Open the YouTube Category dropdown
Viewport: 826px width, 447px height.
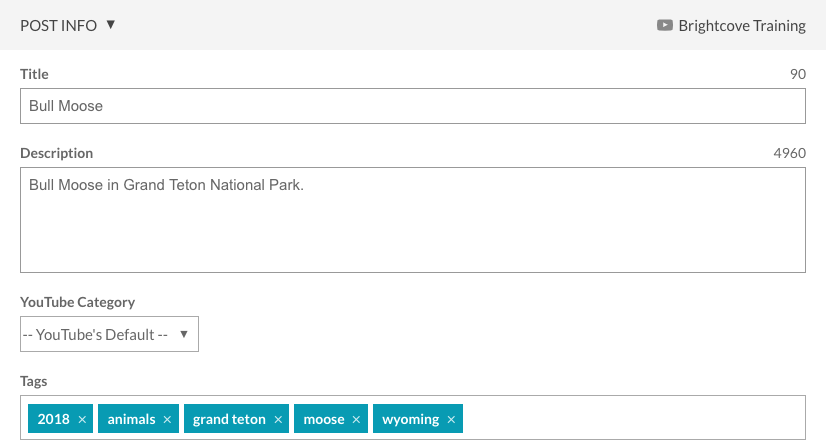tap(109, 335)
